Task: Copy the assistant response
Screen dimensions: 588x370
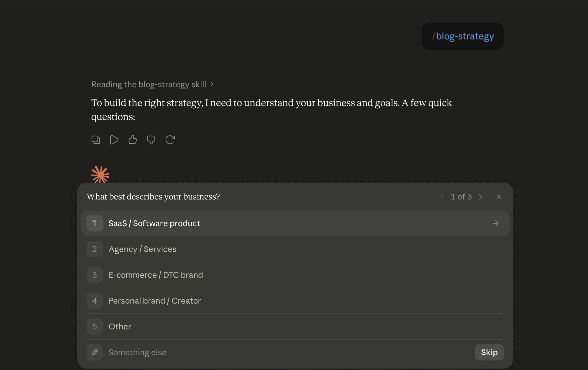Action: point(96,140)
